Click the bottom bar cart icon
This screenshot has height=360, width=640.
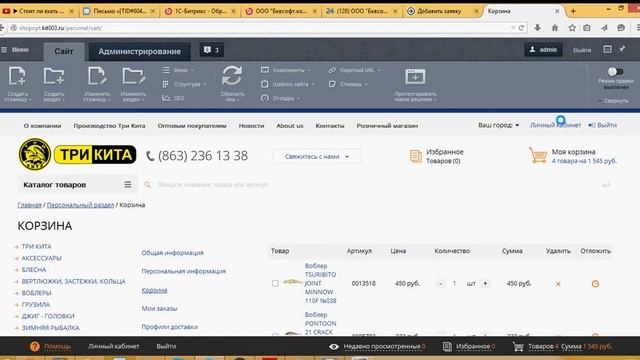click(518, 347)
